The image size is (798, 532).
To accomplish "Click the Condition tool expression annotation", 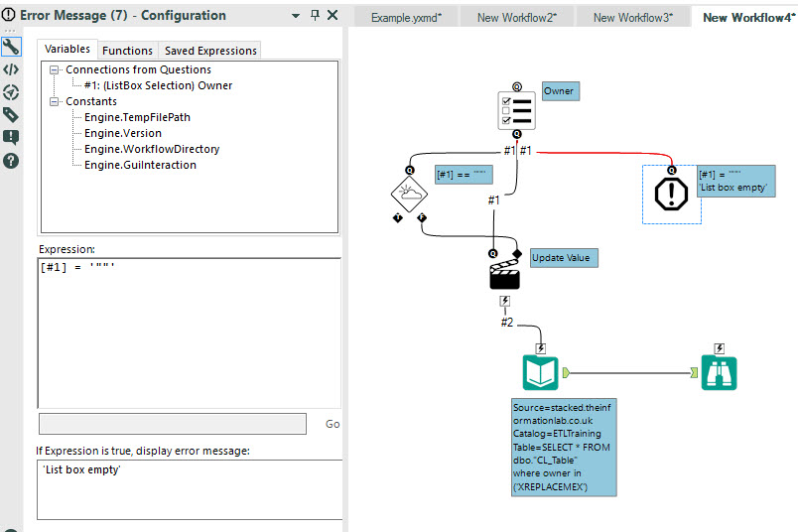I will [464, 175].
